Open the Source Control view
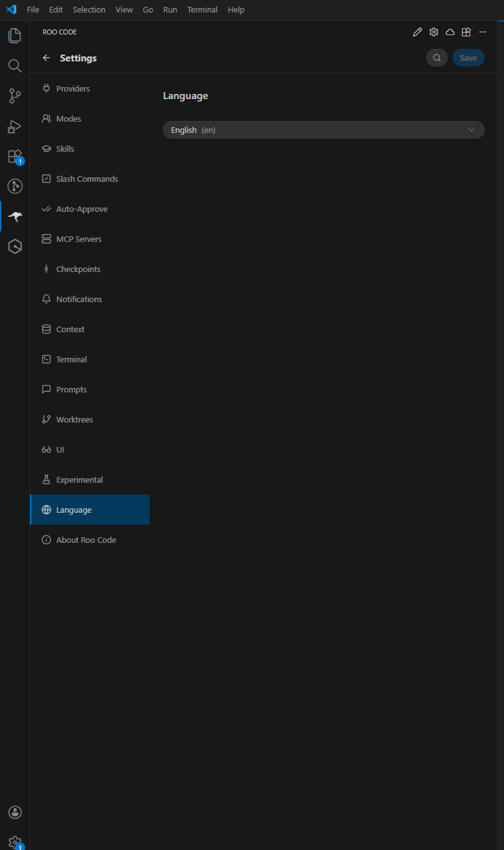This screenshot has width=504, height=850. 14,96
